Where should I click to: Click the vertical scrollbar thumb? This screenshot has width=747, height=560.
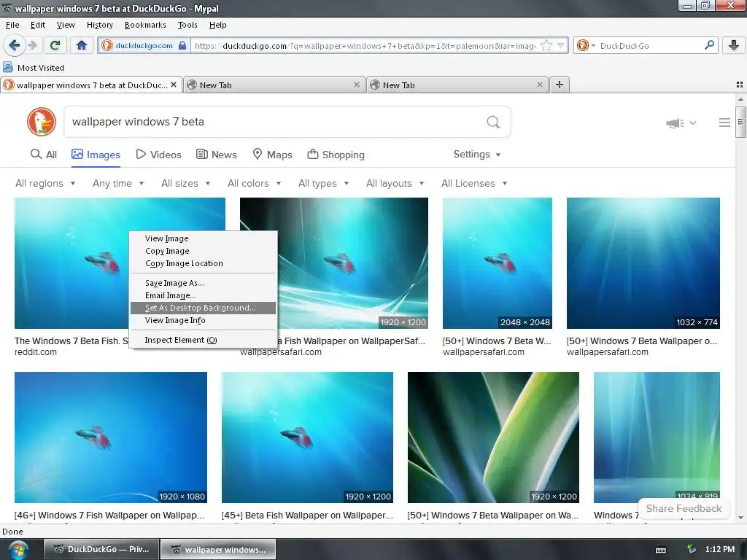tap(740, 122)
